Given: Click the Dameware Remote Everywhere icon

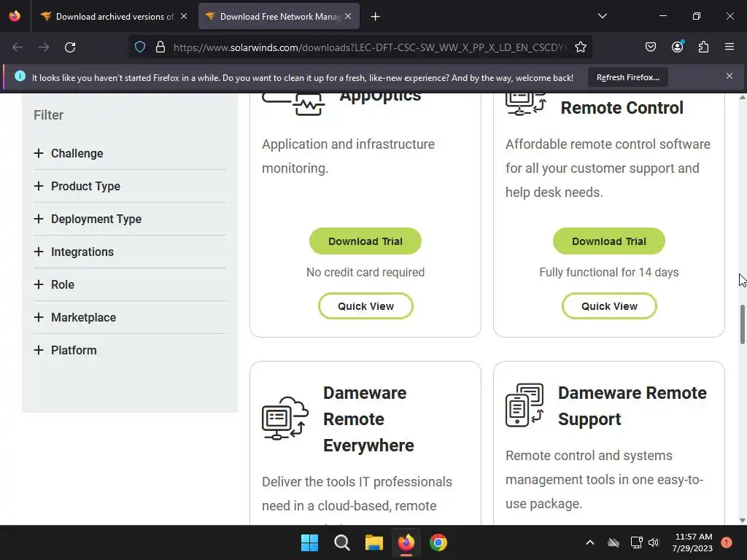Looking at the screenshot, I should (x=285, y=418).
